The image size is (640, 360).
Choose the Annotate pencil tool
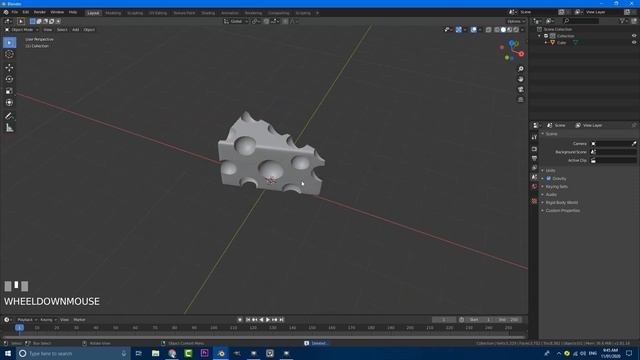coord(9,116)
